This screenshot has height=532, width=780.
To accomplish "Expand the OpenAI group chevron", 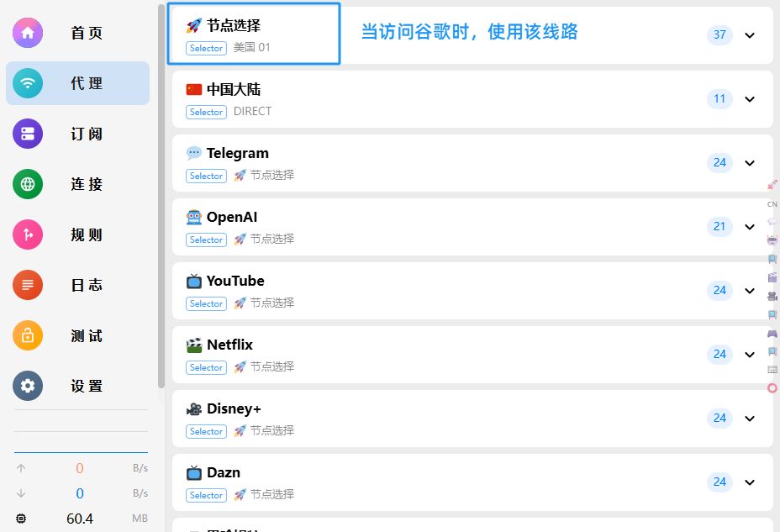I will pos(750,227).
